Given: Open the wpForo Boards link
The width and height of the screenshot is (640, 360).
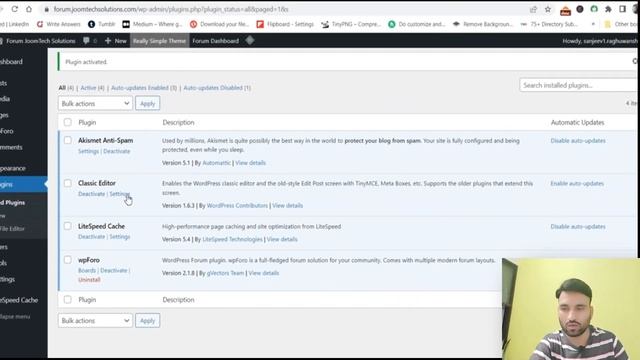Looking at the screenshot, I should click(x=87, y=271).
